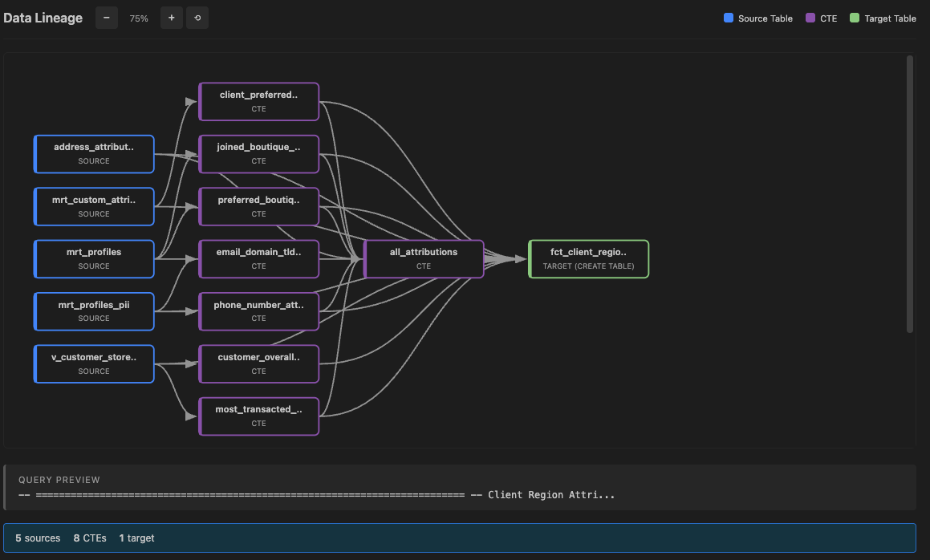Select the mrt_profiles source node

pyautogui.click(x=94, y=258)
